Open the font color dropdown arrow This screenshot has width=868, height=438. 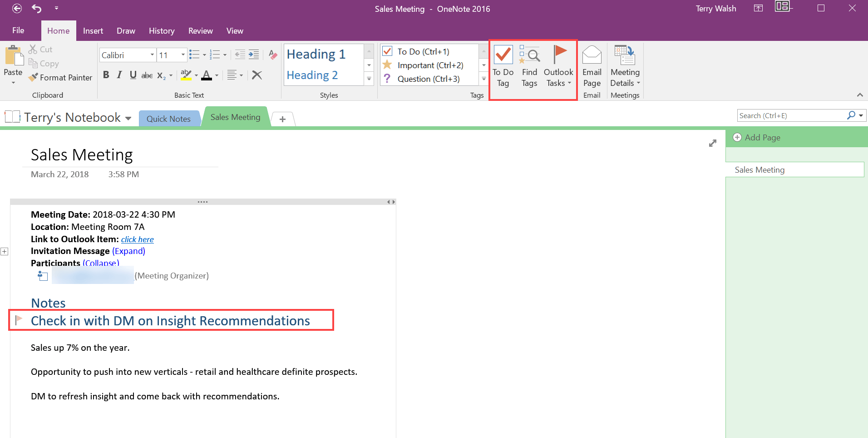[217, 75]
